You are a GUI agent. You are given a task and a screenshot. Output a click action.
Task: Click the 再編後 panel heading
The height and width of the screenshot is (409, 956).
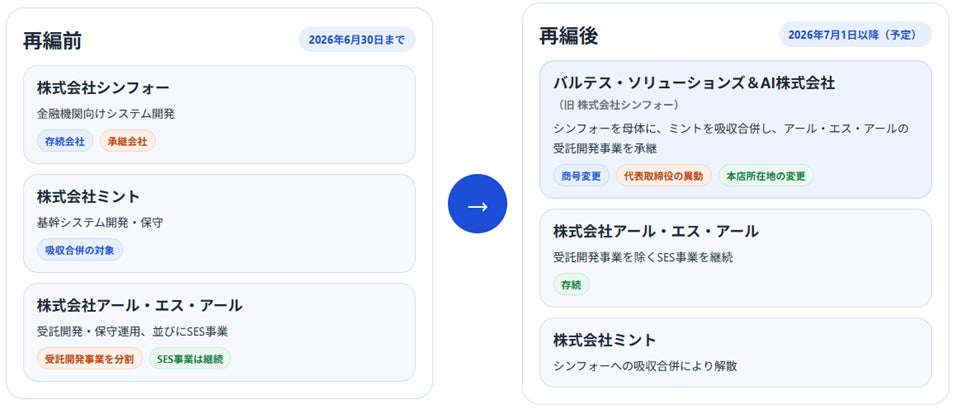(568, 35)
